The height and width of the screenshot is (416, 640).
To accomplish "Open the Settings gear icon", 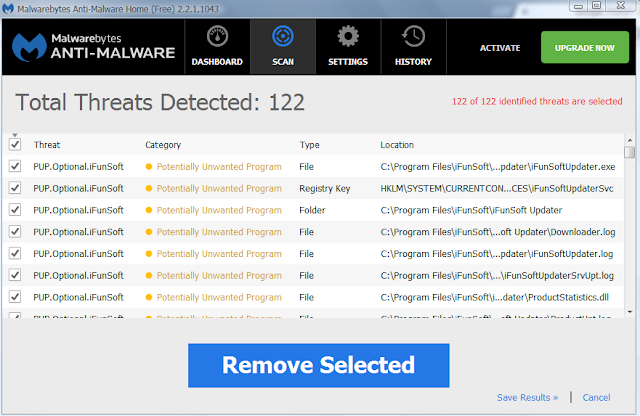I will pos(348,36).
